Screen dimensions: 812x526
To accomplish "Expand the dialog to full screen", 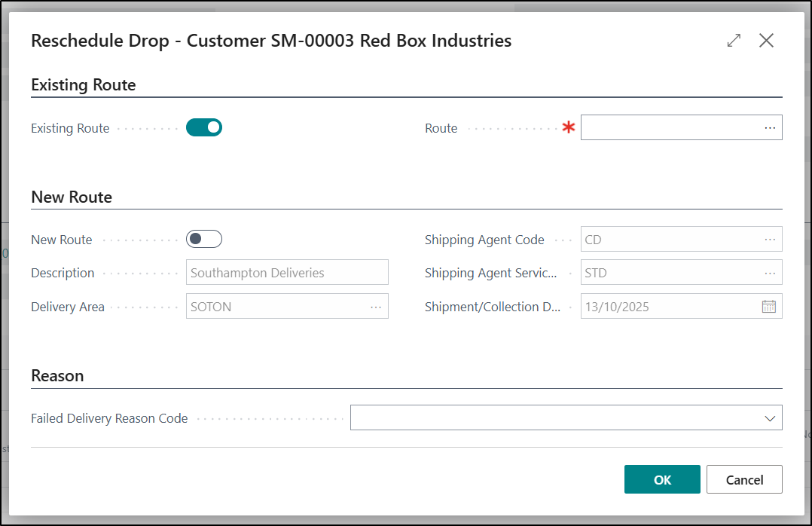I will [734, 41].
